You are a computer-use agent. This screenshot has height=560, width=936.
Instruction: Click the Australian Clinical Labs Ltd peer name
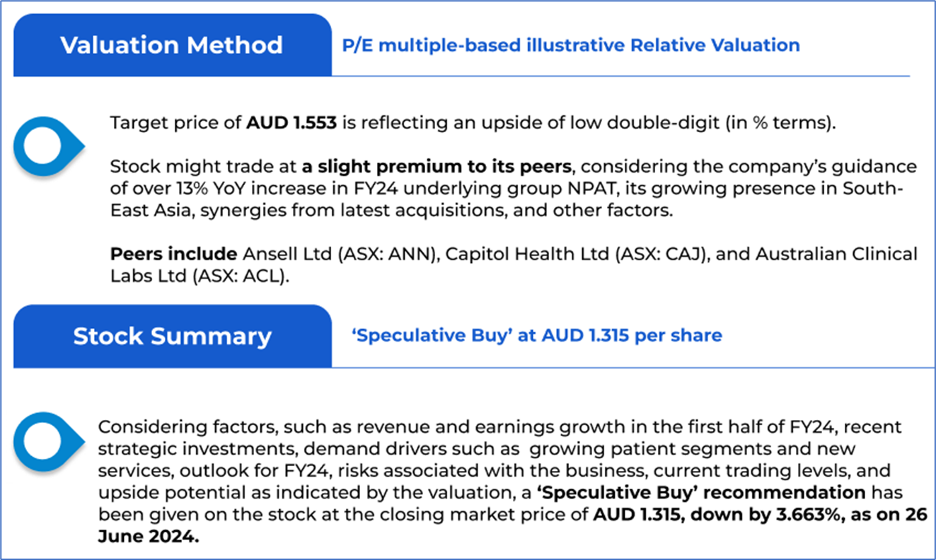(x=835, y=253)
